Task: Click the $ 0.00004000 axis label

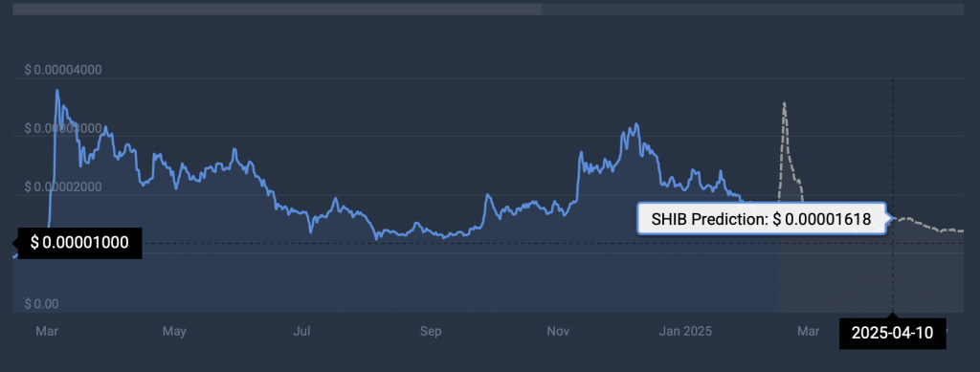Action: [63, 70]
